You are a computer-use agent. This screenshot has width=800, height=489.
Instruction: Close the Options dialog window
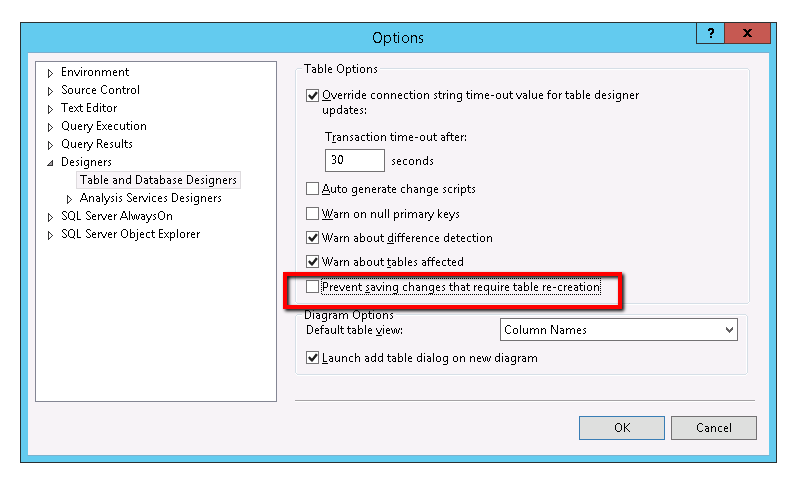(747, 33)
